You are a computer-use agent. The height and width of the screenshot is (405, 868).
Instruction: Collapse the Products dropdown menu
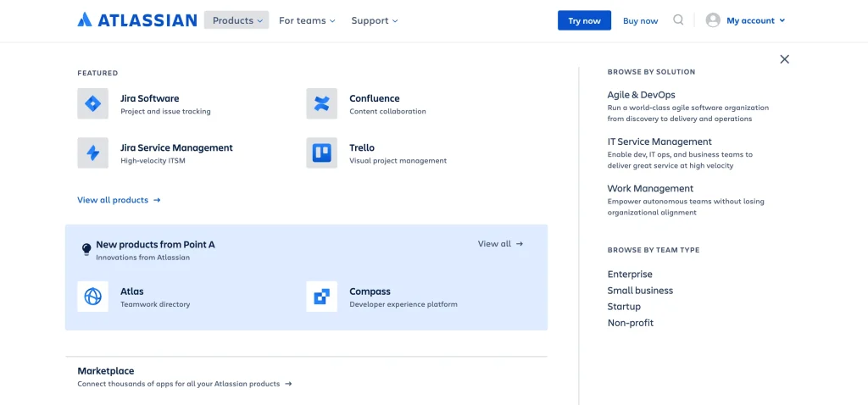236,20
